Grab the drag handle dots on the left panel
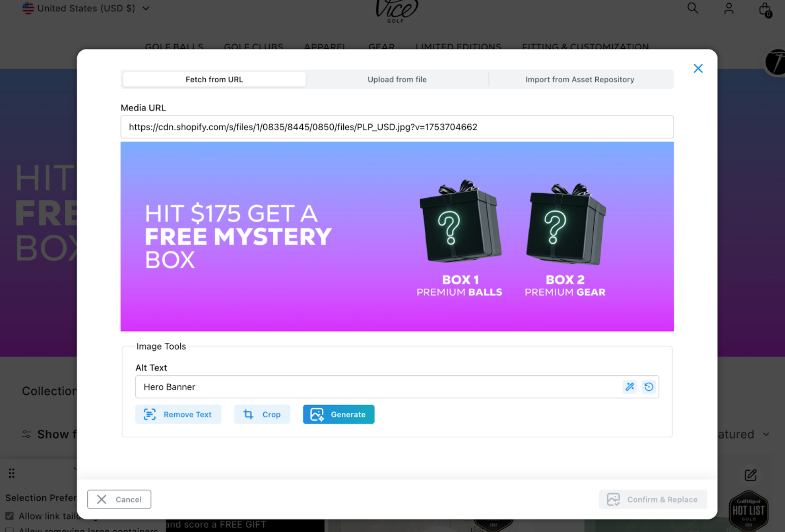The image size is (785, 532). point(11,473)
